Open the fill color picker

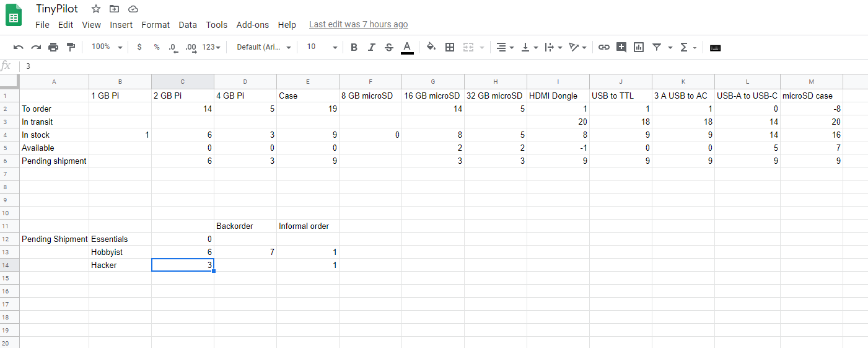[431, 47]
